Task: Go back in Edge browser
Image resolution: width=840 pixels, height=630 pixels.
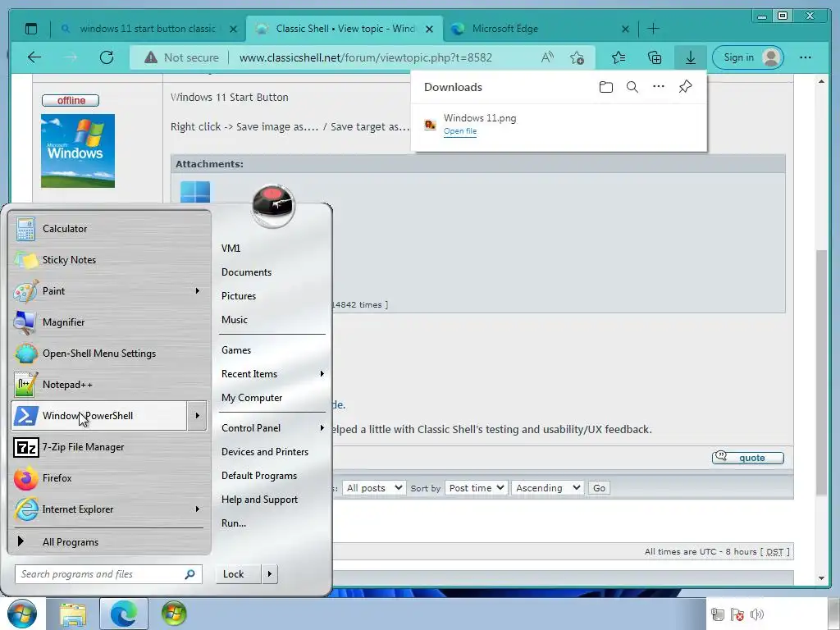Action: [x=34, y=57]
